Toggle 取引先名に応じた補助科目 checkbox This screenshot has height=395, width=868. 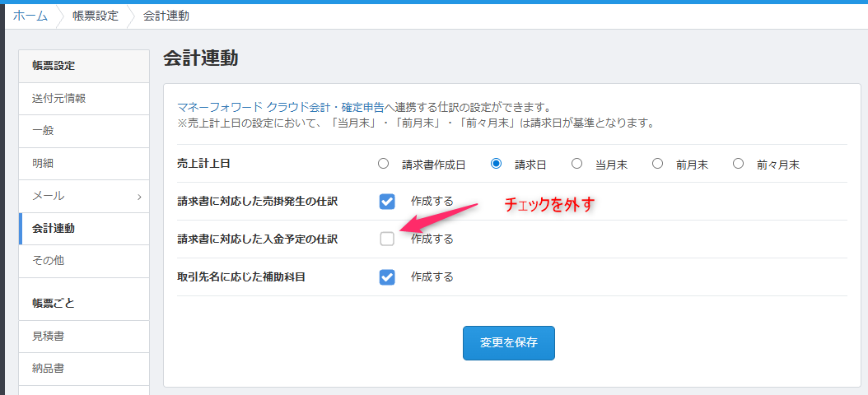pos(387,277)
